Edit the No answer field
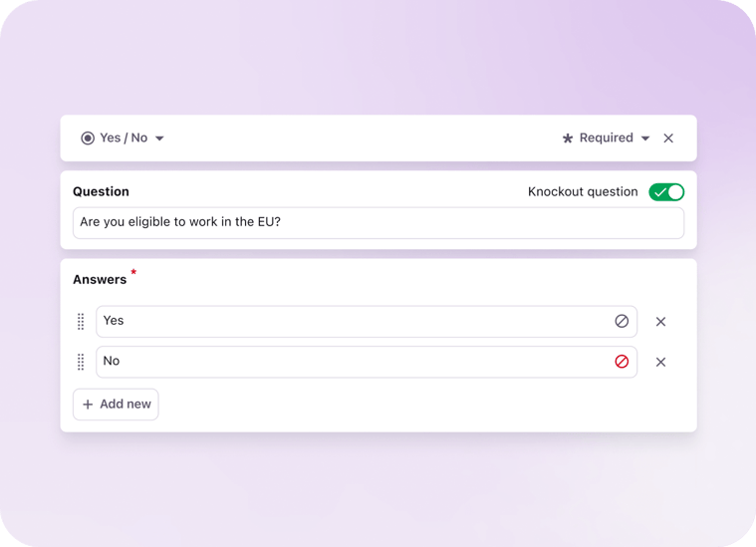Image resolution: width=756 pixels, height=547 pixels. point(367,362)
